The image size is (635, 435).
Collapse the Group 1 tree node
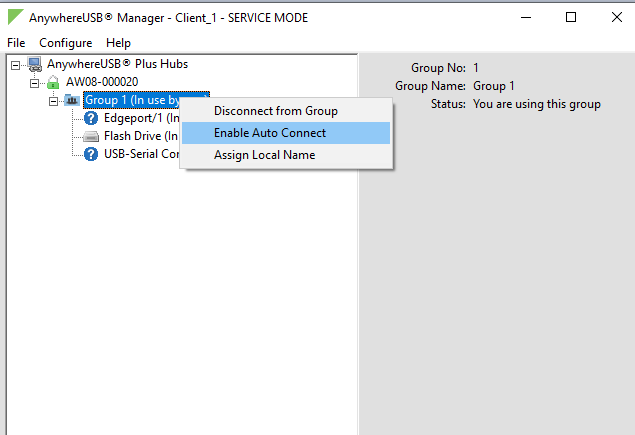click(x=53, y=101)
